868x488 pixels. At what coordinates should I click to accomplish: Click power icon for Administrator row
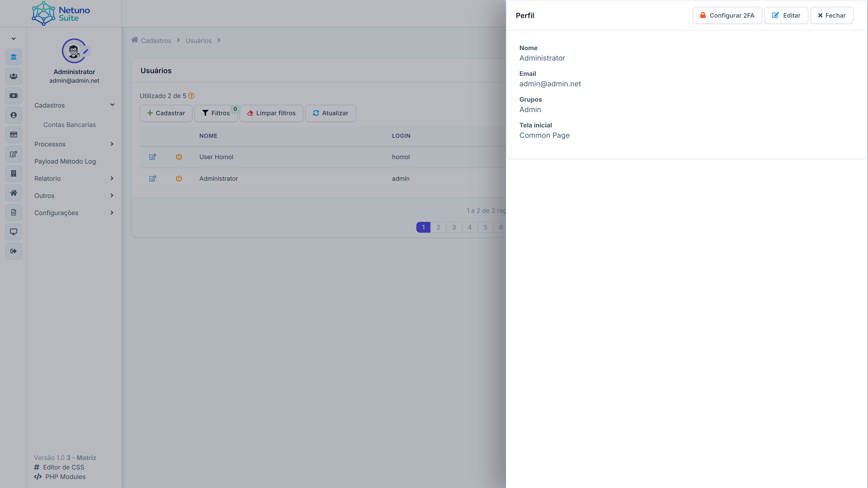(179, 178)
